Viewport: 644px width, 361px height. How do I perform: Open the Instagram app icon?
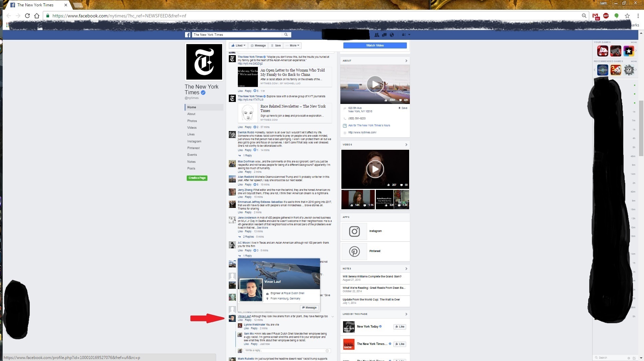[354, 231]
